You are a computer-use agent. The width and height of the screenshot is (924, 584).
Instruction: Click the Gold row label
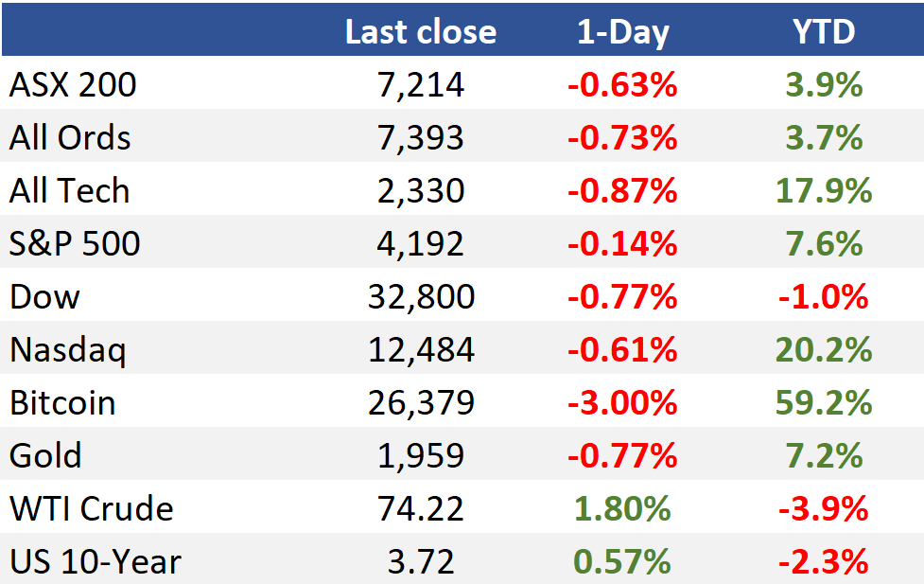[x=45, y=456]
